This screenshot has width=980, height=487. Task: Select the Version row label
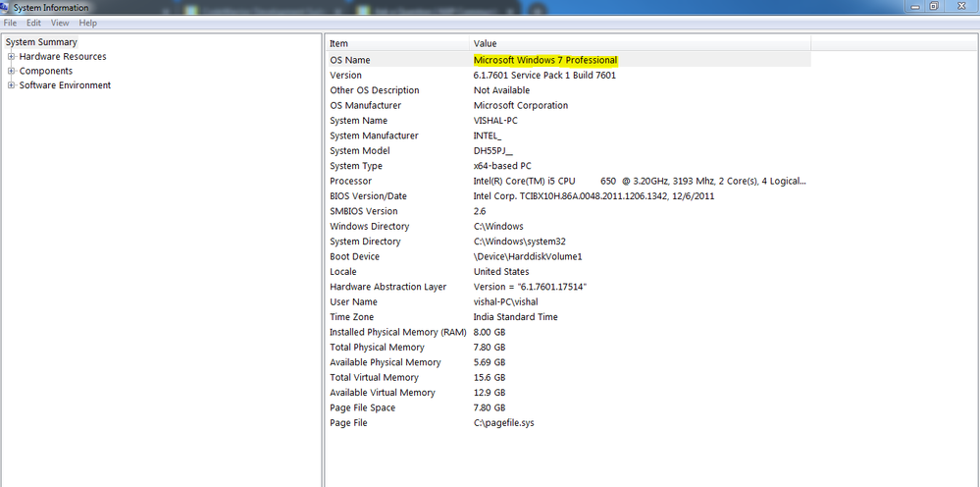pos(345,75)
